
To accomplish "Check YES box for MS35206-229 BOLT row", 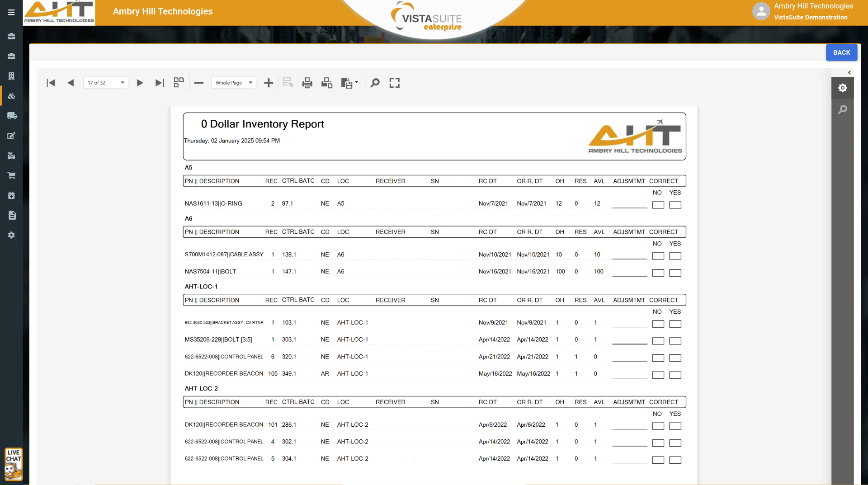I will coord(675,341).
